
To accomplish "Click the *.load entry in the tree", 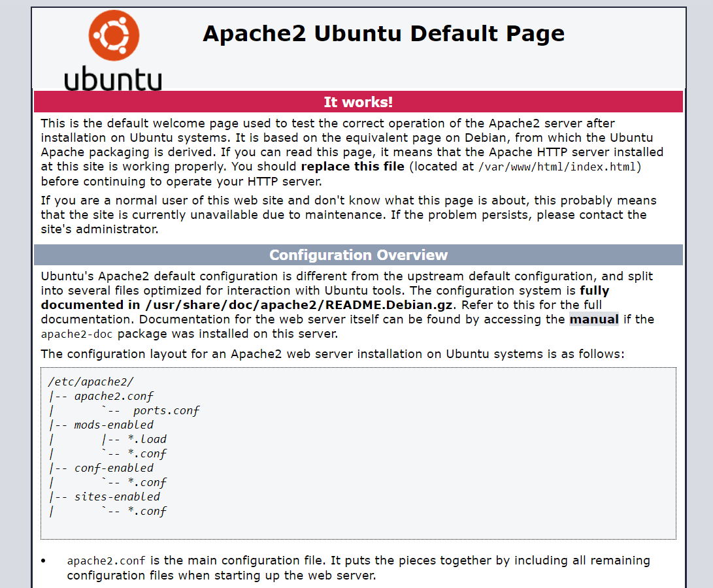I will tap(147, 439).
